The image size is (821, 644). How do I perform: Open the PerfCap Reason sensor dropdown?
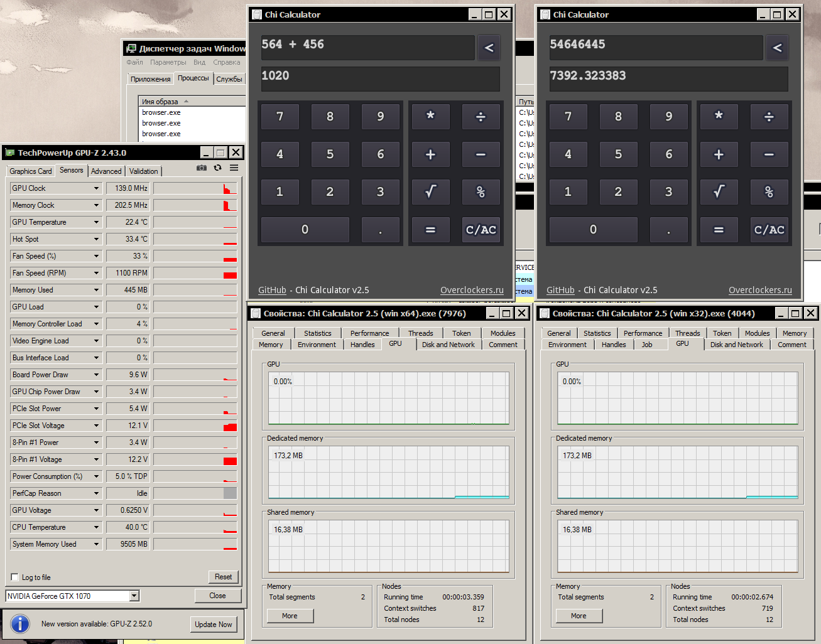point(96,493)
